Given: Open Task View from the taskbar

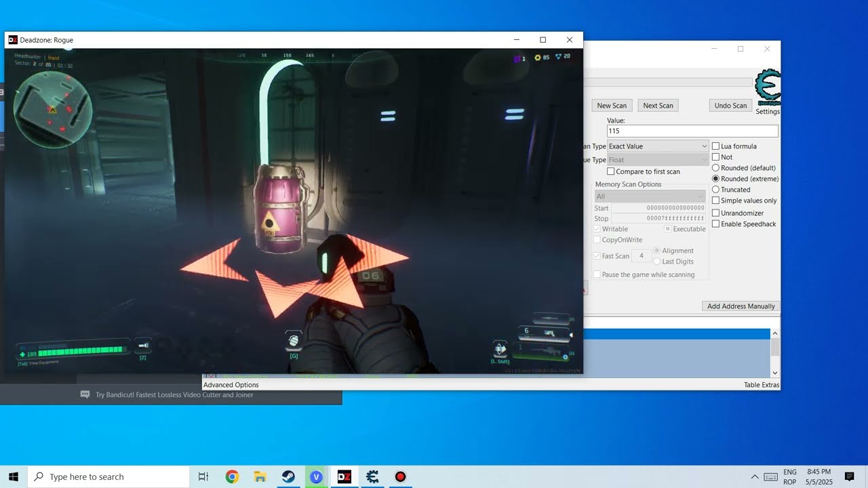Looking at the screenshot, I should pos(203,476).
